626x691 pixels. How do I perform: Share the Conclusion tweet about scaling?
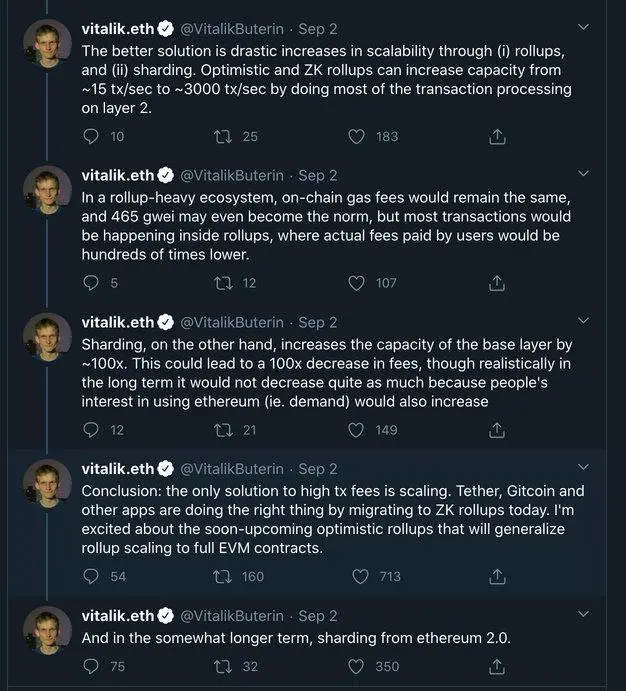[497, 576]
